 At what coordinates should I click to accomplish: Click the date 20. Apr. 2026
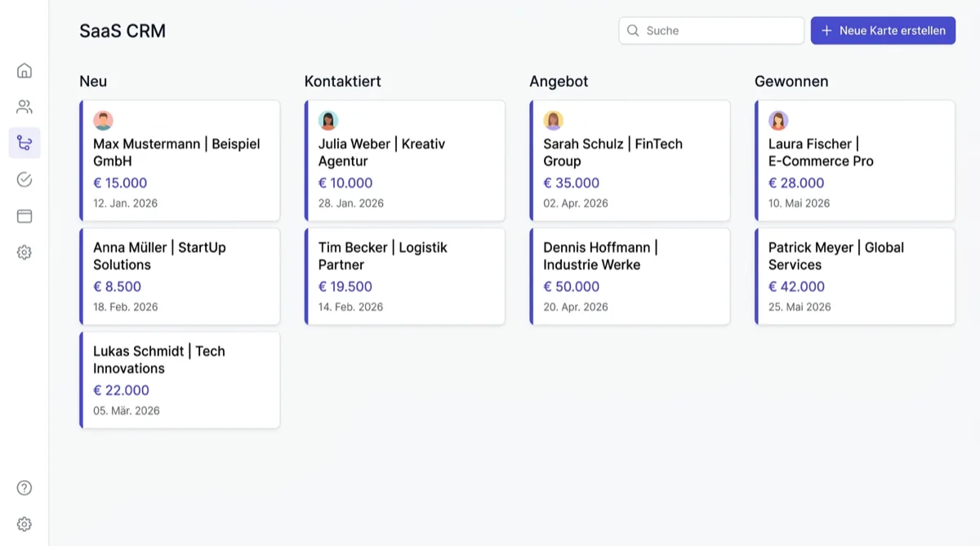(x=576, y=307)
